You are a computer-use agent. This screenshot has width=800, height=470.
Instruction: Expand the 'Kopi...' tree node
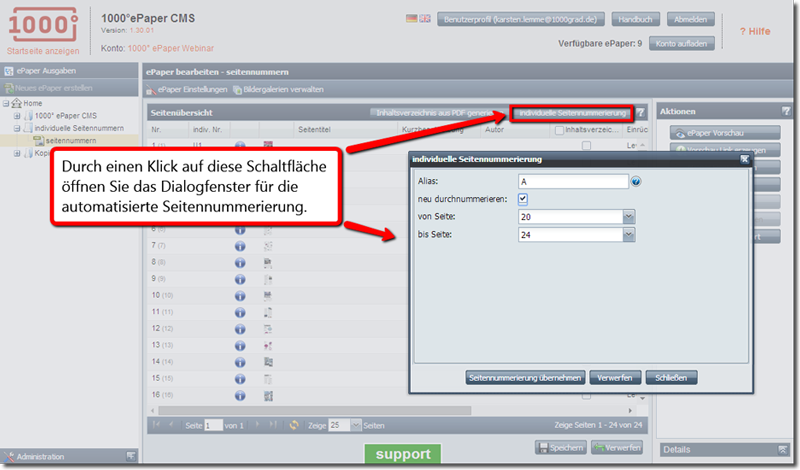coord(17,153)
